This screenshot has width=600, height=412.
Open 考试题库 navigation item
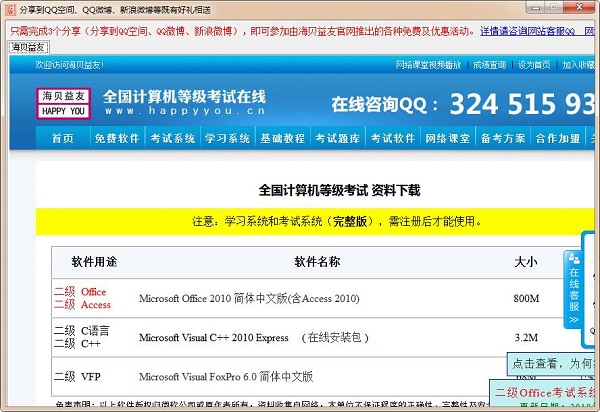(338, 138)
